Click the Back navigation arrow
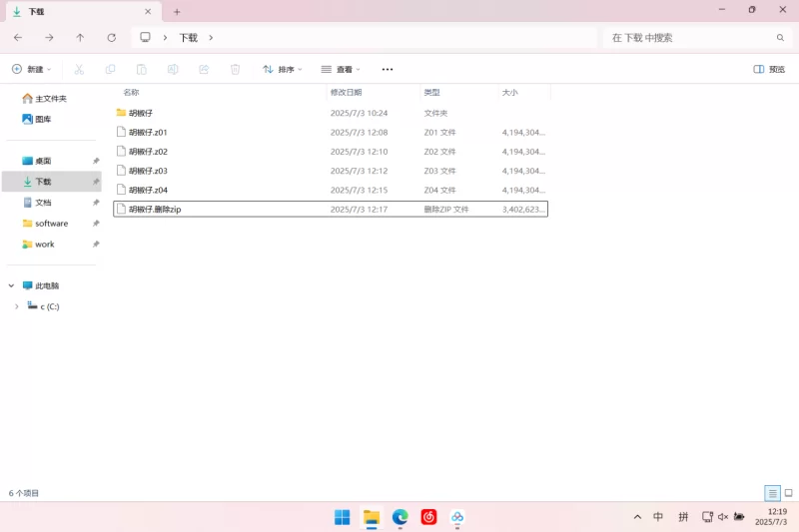799x532 pixels. coord(18,37)
